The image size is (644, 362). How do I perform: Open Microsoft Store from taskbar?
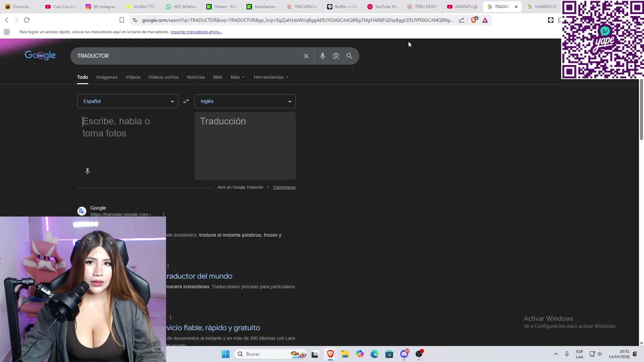[389, 354]
